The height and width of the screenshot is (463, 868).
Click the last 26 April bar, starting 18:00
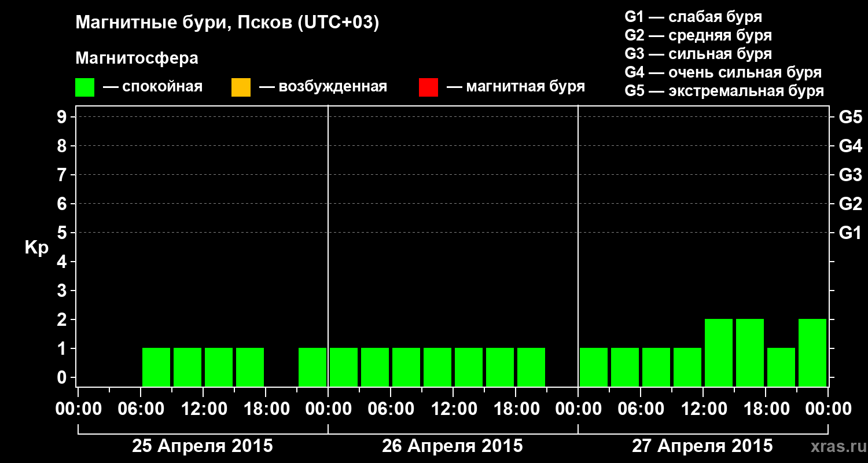click(x=531, y=367)
